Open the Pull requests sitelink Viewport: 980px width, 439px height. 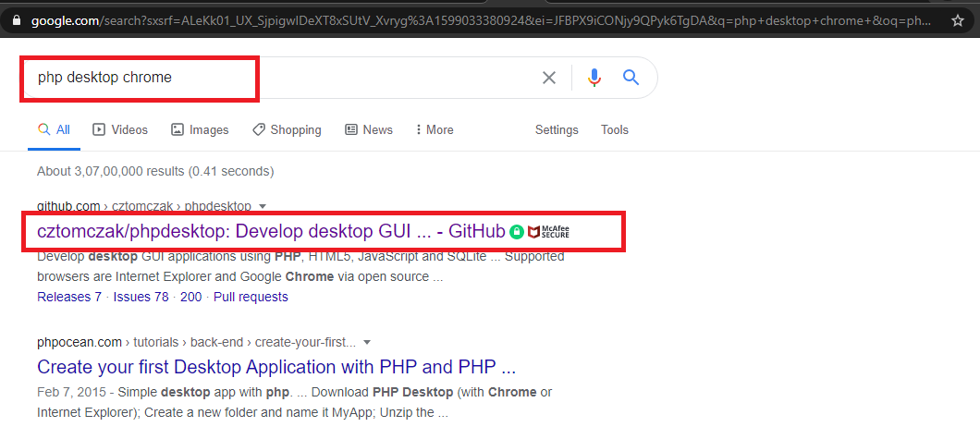coord(251,297)
